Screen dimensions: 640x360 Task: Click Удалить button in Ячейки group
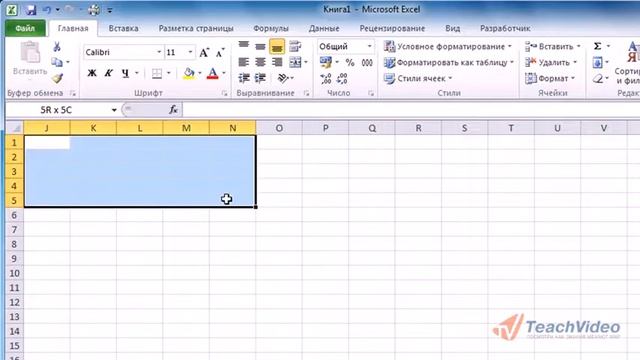click(x=551, y=62)
